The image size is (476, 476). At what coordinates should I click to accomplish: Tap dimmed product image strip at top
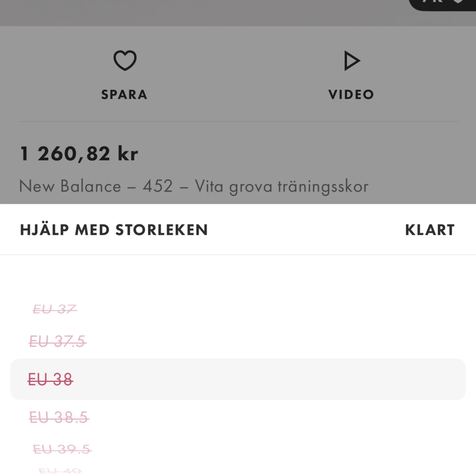pyautogui.click(x=203, y=12)
